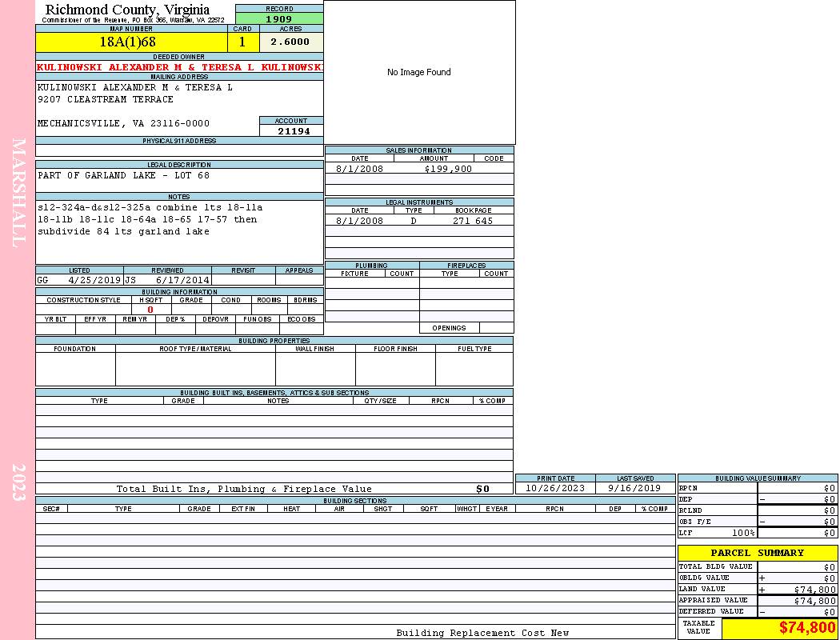Select the $199,900 sale amount
840x640 pixels.
(x=448, y=169)
